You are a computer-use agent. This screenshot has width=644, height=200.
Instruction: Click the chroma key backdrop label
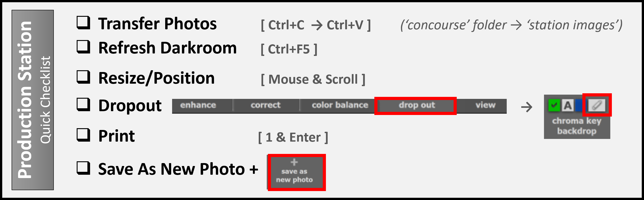pyautogui.click(x=577, y=126)
